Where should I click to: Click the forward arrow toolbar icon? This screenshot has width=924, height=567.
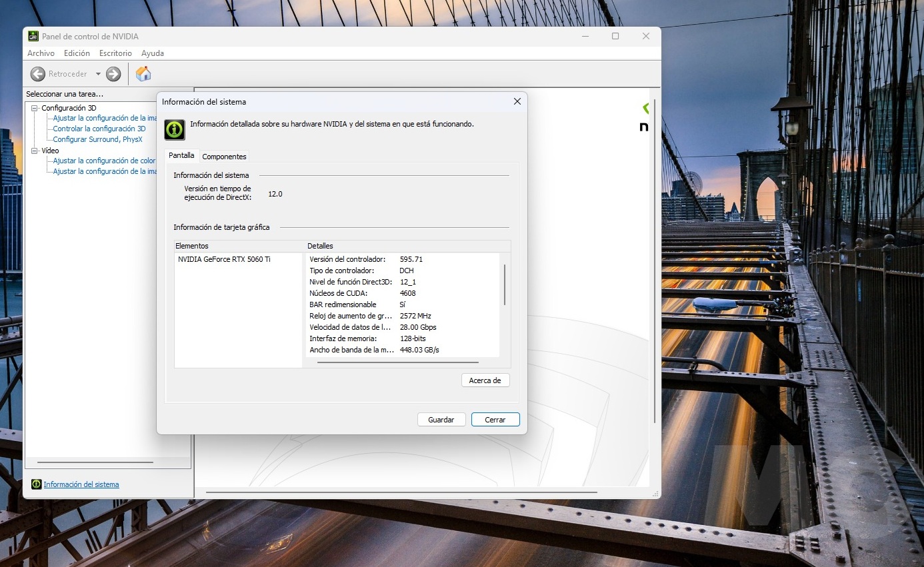pyautogui.click(x=113, y=74)
